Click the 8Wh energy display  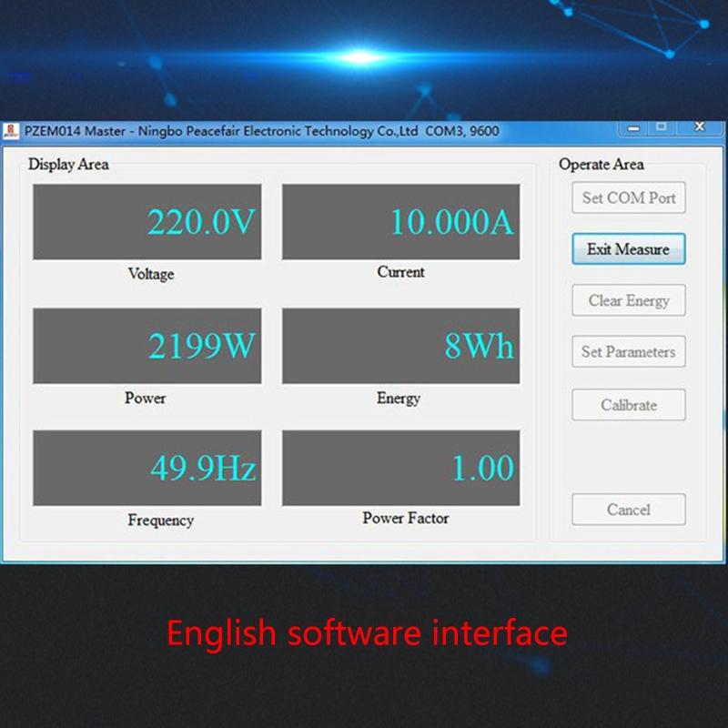[400, 346]
